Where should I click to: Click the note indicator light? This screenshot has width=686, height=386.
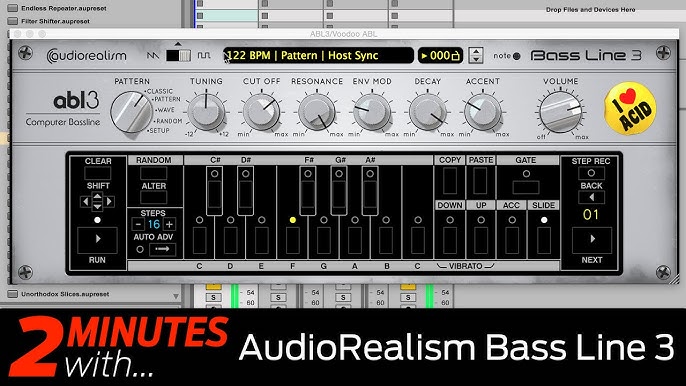point(516,56)
